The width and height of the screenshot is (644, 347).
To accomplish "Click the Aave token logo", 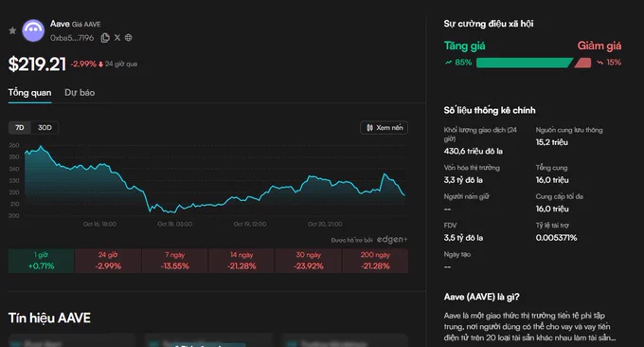I will [33, 30].
